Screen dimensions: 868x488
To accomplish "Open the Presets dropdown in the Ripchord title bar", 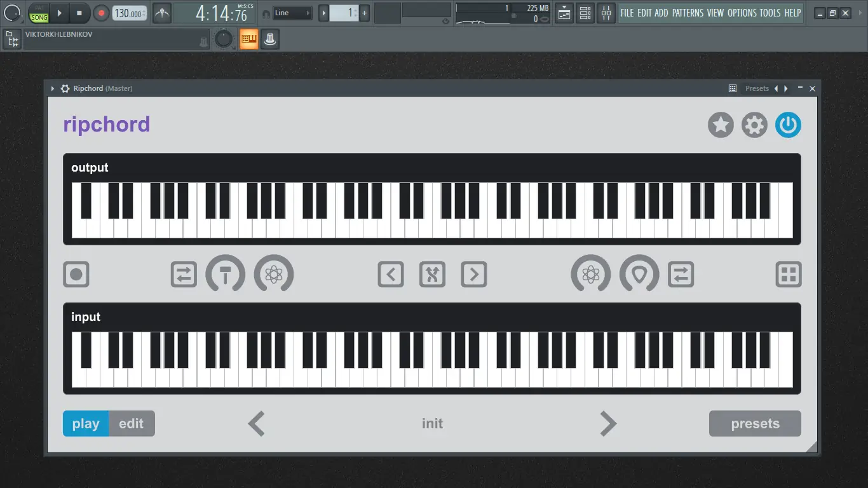I will click(757, 88).
